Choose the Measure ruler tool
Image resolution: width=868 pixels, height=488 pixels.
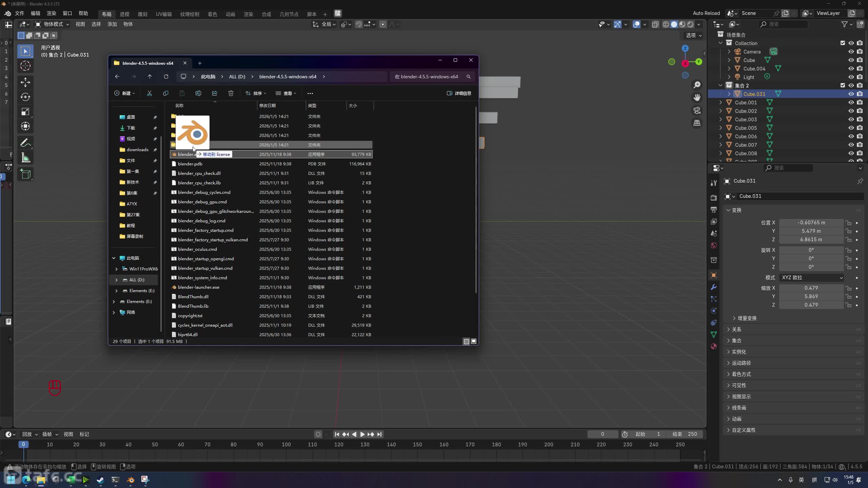pos(25,158)
